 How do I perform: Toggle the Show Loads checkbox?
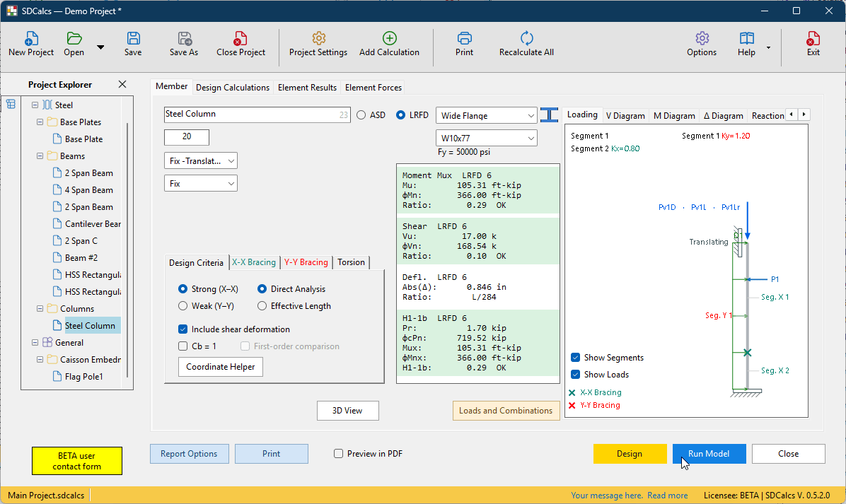(x=576, y=374)
